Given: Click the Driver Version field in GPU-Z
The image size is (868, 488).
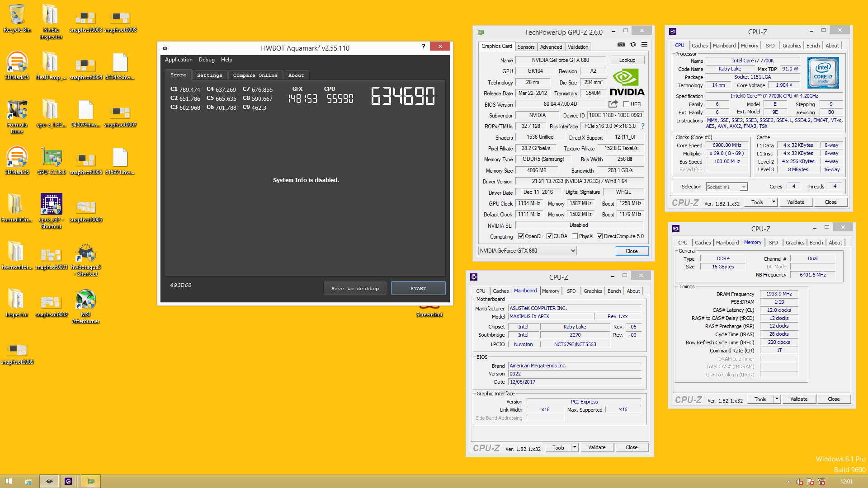Looking at the screenshot, I should (579, 181).
